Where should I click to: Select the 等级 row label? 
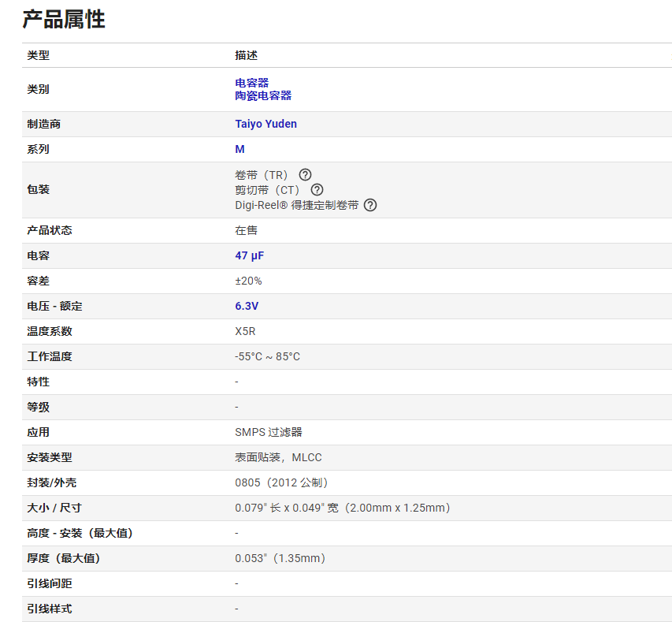(x=38, y=407)
